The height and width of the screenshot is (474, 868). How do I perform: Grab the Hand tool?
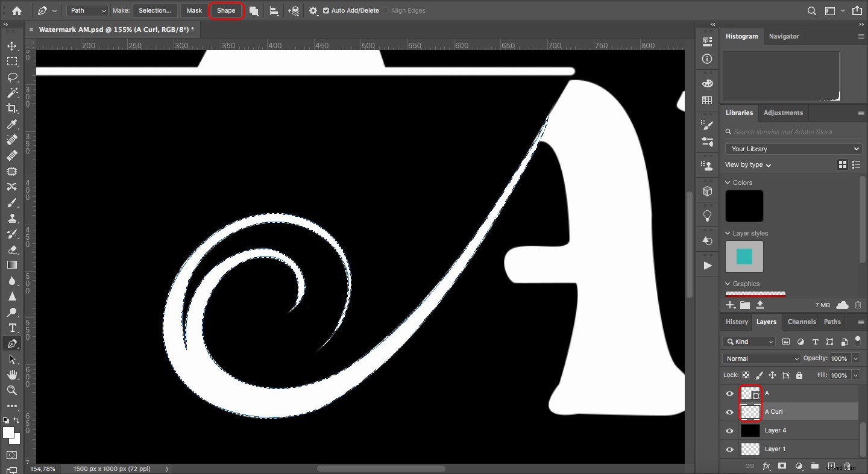(x=12, y=375)
